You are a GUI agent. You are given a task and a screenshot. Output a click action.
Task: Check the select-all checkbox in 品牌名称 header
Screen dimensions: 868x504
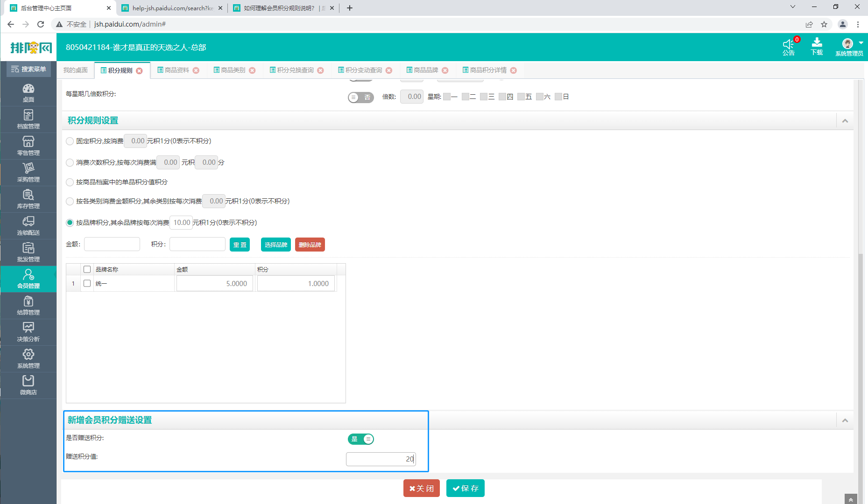point(87,269)
